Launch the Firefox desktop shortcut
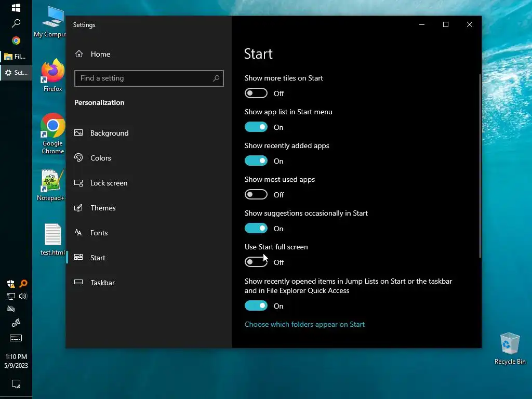 click(52, 75)
